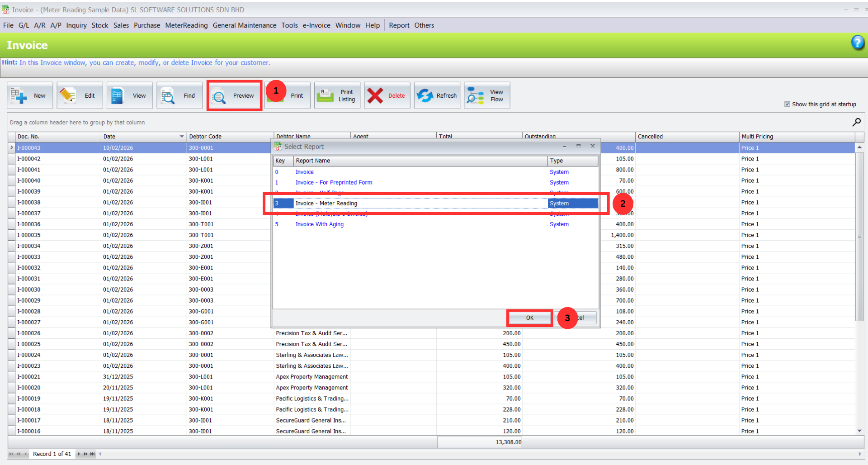
Task: Open the MeterReading menu
Action: 186,25
